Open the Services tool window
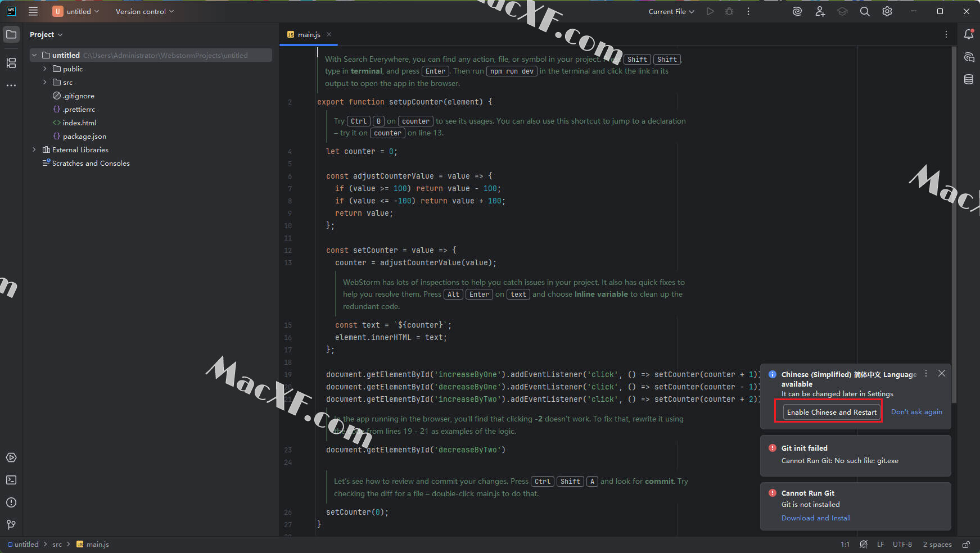980x553 pixels. (x=11, y=457)
